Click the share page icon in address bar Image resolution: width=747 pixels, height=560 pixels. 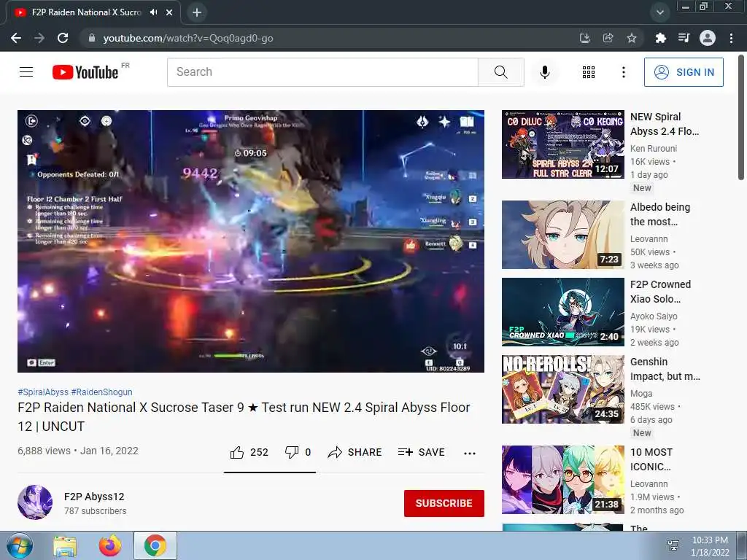(608, 38)
